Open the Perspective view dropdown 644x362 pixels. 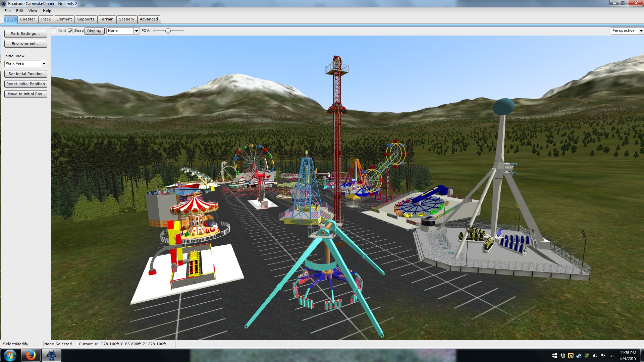[640, 31]
